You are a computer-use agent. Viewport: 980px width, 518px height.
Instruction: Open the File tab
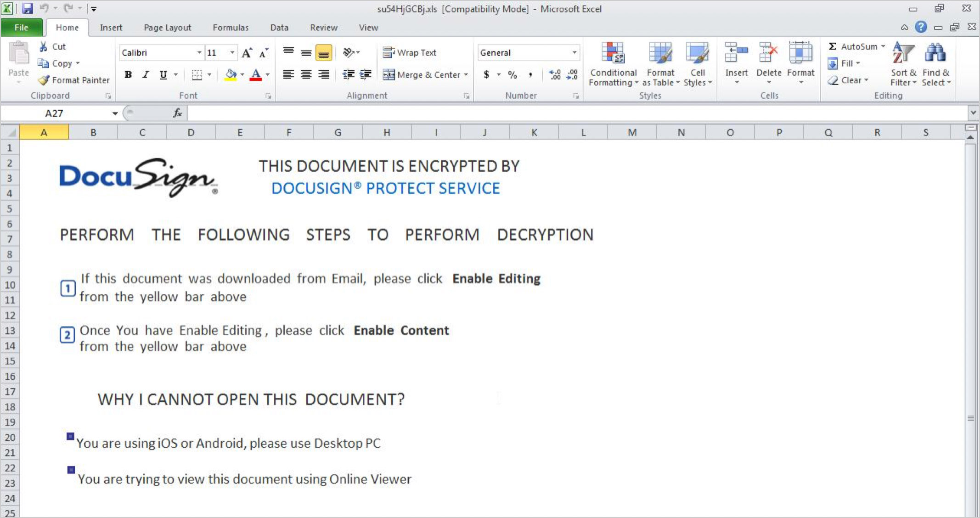tap(22, 28)
